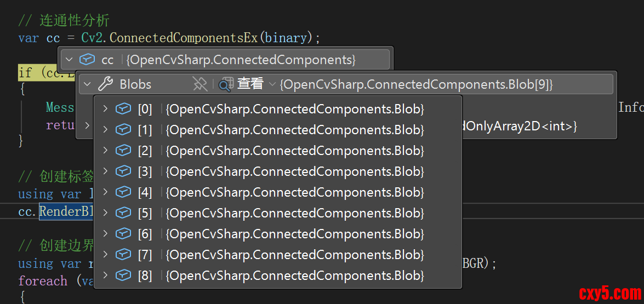Expand blob item [8]
This screenshot has width=644, height=304.
(105, 276)
